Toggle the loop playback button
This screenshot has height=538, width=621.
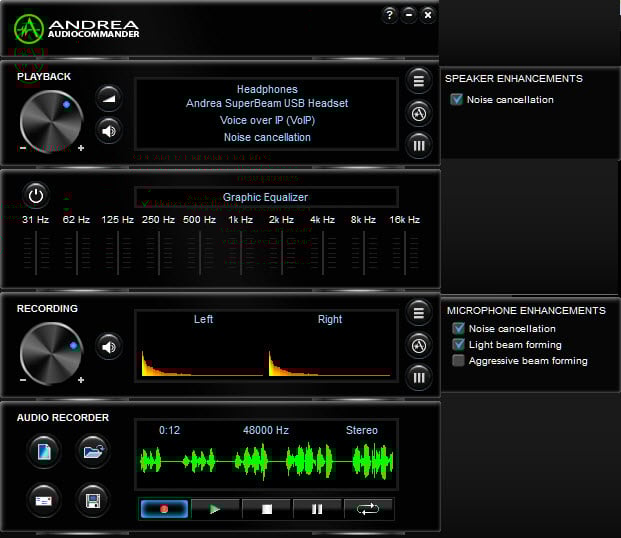click(368, 509)
